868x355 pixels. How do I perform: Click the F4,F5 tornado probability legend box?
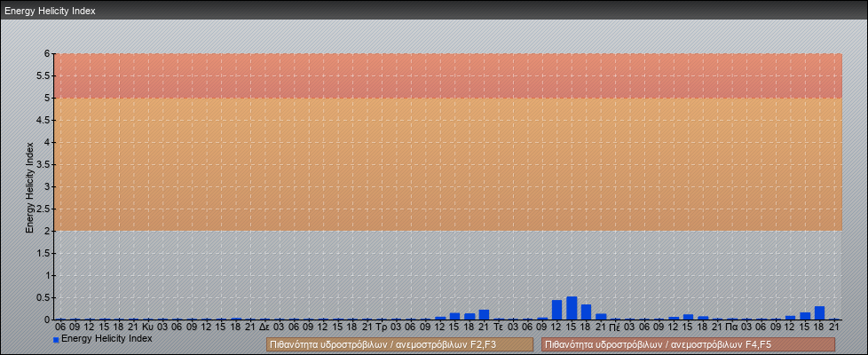click(688, 344)
